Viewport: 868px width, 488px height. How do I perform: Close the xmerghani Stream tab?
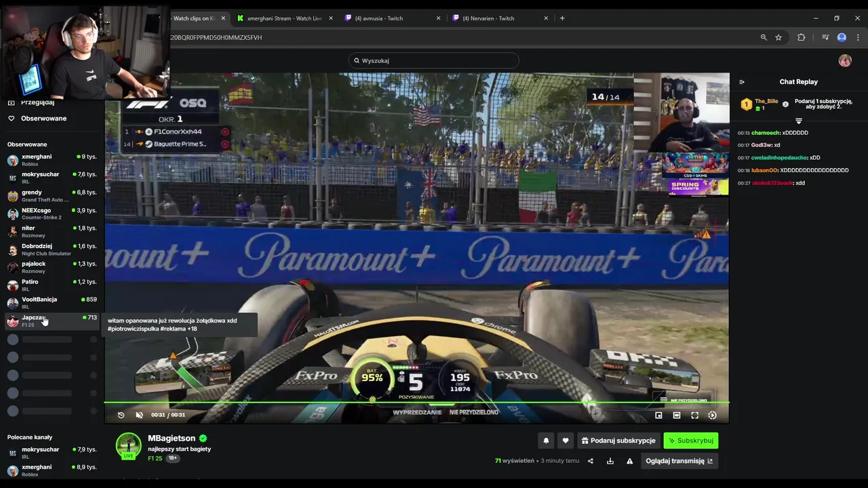331,18
